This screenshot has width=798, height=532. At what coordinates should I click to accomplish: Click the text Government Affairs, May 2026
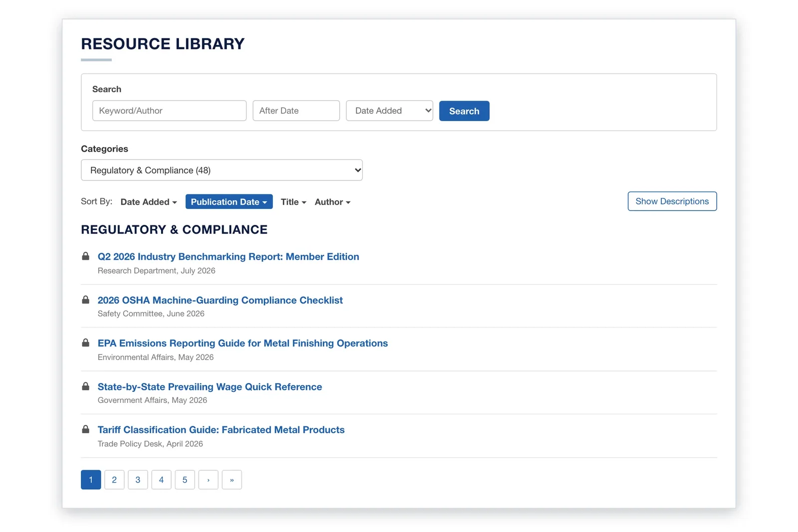click(152, 400)
